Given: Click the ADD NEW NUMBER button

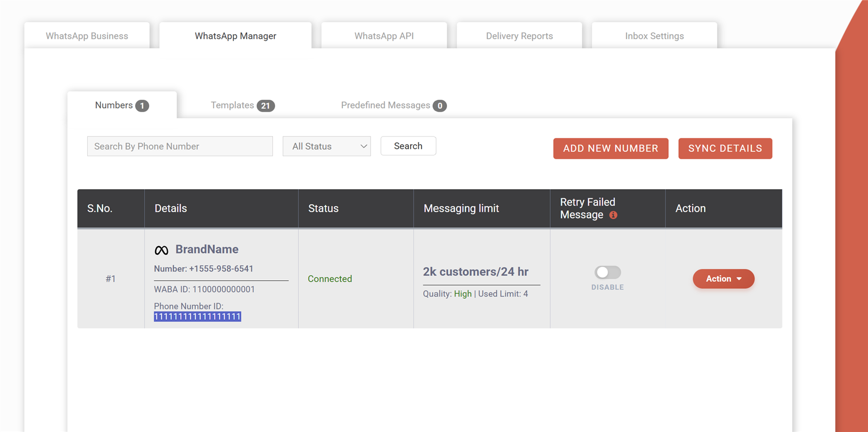Looking at the screenshot, I should click(x=611, y=149).
